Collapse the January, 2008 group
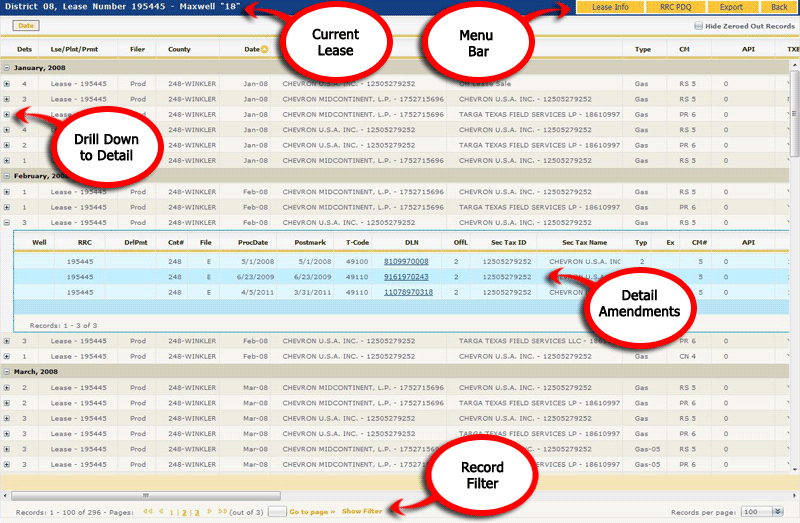Image resolution: width=800 pixels, height=523 pixels. coord(7,67)
